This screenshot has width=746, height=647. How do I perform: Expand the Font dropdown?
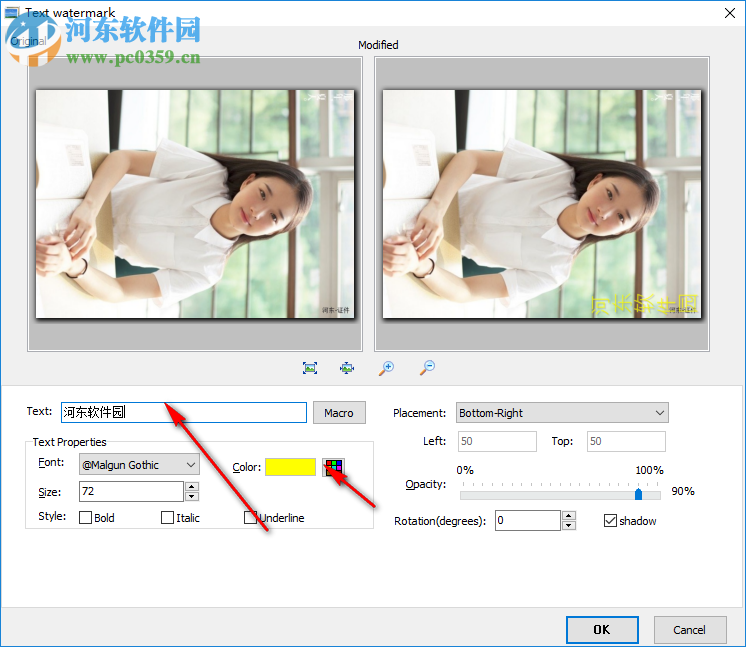click(x=139, y=464)
